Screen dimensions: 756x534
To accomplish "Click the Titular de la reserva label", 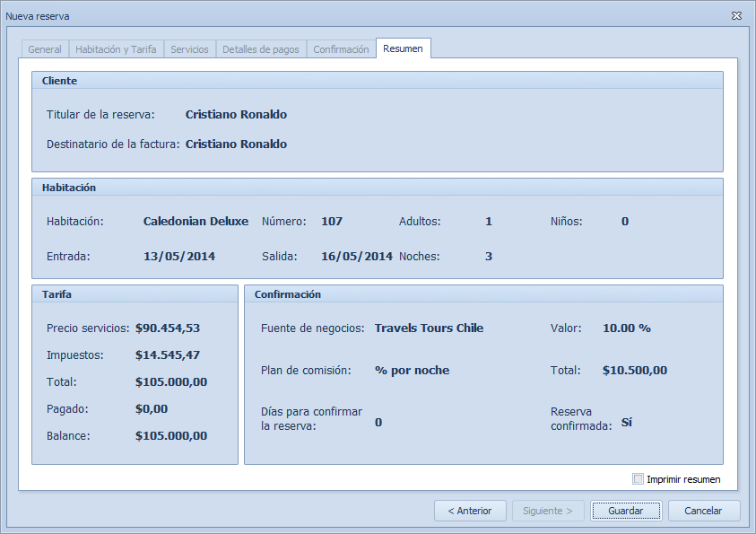I will click(x=100, y=115).
